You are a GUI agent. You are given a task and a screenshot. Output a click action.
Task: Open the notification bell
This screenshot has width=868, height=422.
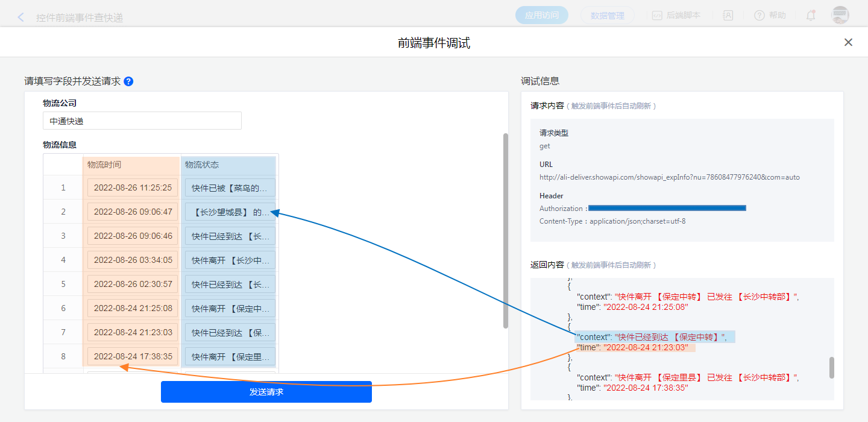point(811,16)
